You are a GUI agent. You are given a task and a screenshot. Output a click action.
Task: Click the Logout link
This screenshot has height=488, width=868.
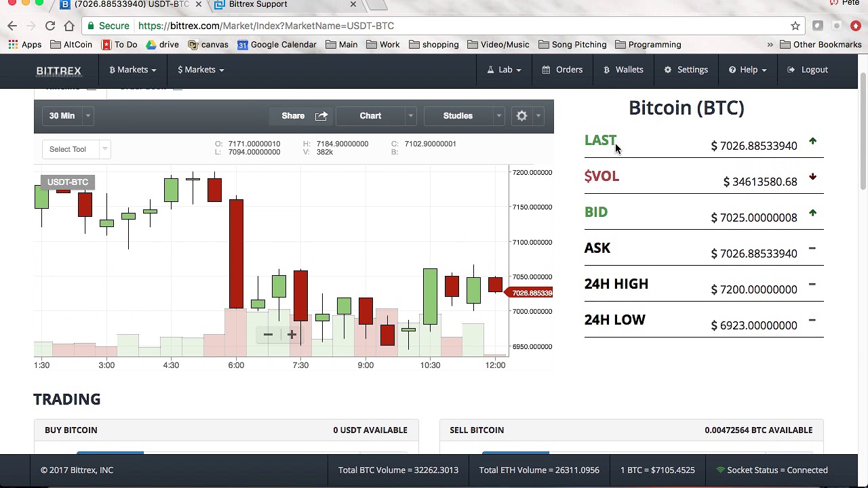tap(808, 70)
